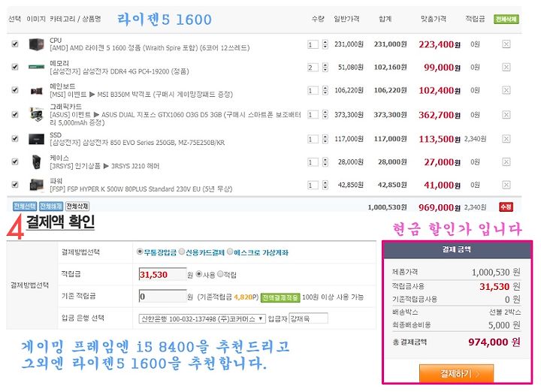Image resolution: width=541 pixels, height=392 pixels.
Task: Open the ASUS GTX1060 graphics card thumbnail
Action: pos(36,114)
